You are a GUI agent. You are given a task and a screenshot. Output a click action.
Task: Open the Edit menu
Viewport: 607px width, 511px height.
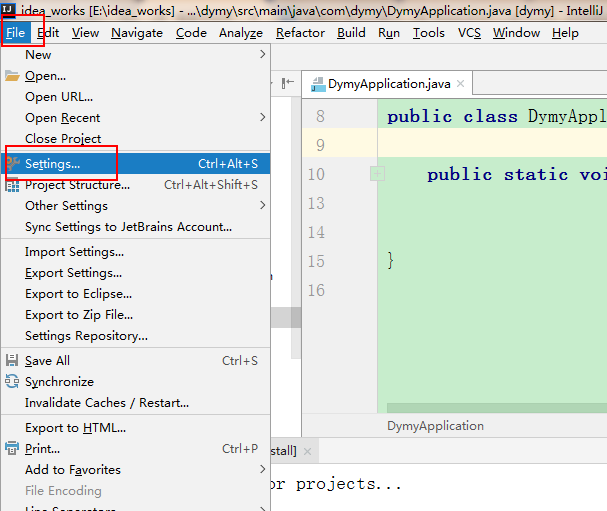point(48,33)
